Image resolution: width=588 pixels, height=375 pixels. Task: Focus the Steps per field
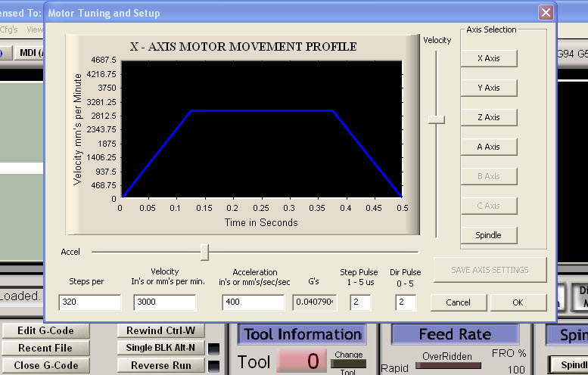click(90, 302)
